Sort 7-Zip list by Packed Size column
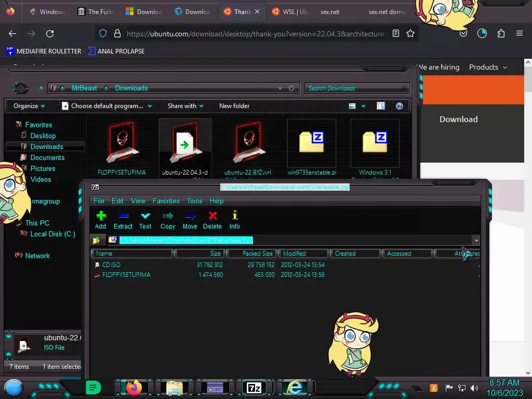 [x=252, y=254]
